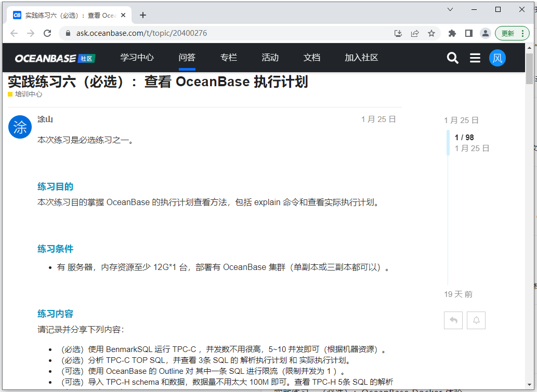Viewport: 537px width, 392px height.
Task: Open the 专栏 menu item
Action: point(228,58)
